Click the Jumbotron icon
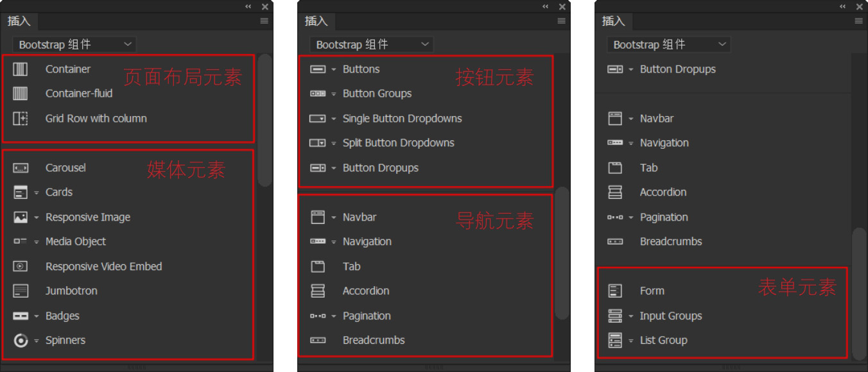Screen dimensions: 868x372 tap(21, 291)
